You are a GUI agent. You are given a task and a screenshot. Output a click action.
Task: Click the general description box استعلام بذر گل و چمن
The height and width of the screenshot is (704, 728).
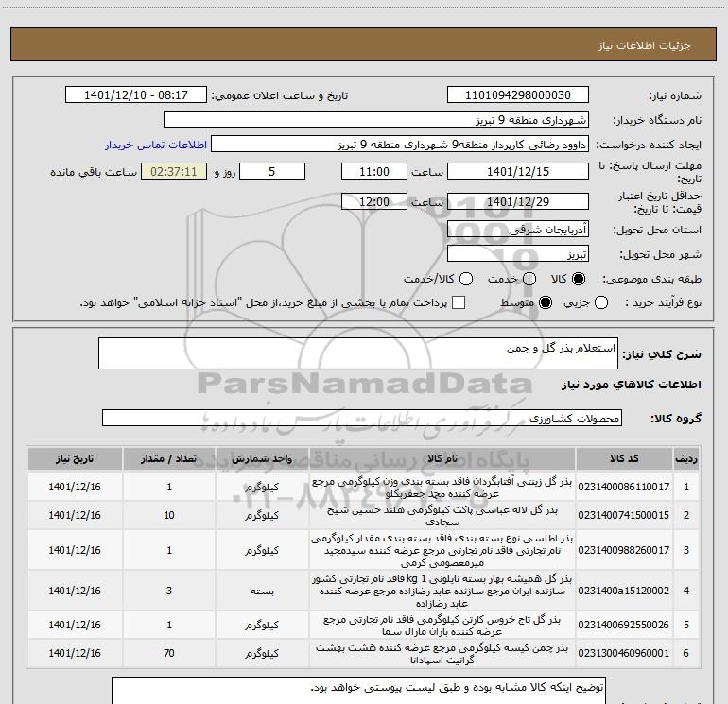point(358,353)
